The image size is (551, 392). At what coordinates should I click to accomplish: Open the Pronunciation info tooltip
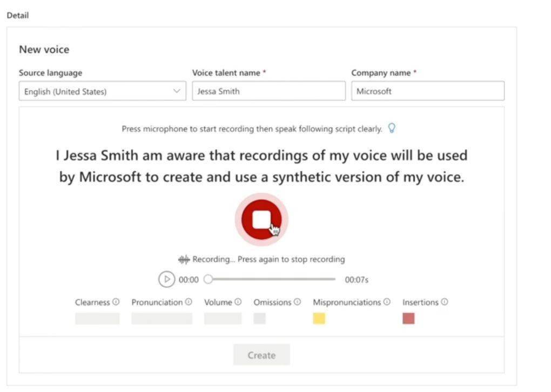187,302
